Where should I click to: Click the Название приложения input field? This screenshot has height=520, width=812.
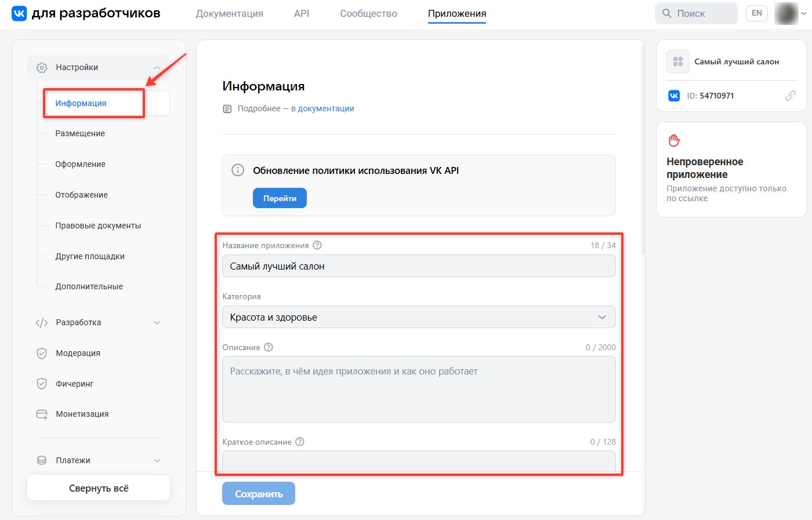pos(419,266)
